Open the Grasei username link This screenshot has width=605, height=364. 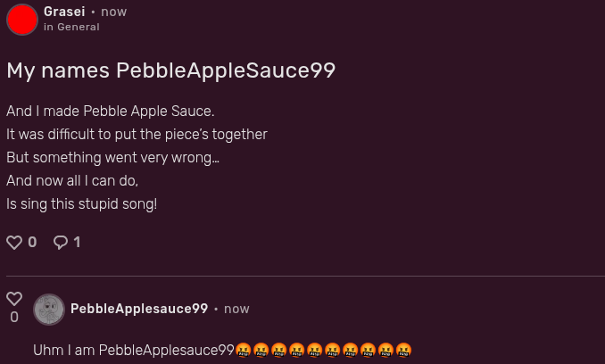(64, 12)
